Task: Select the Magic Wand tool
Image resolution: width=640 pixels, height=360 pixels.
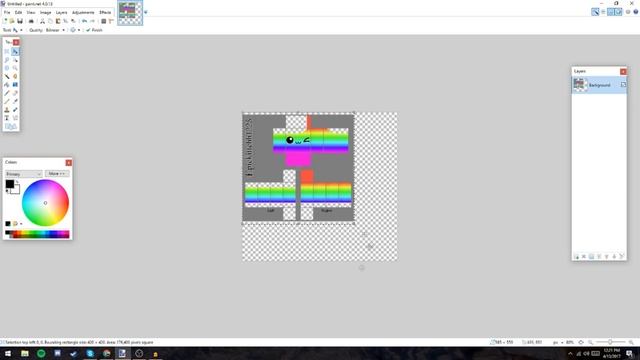Action: [7, 76]
